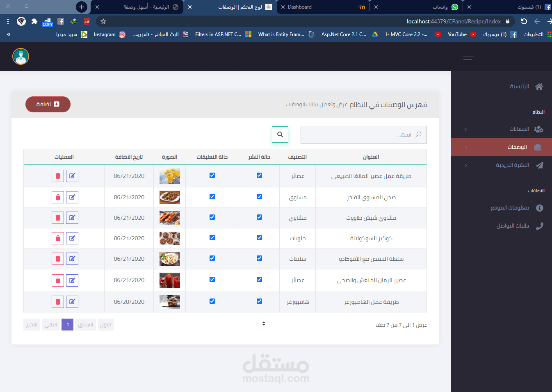Open edit for the pomegranate juice recipe
Viewport: 552px width, 392px height.
[72, 280]
